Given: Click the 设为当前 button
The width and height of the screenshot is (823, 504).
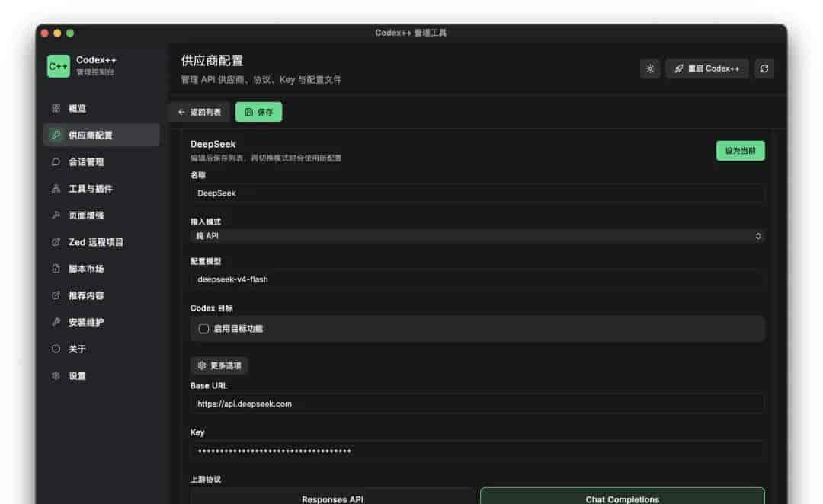Looking at the screenshot, I should click(x=740, y=151).
